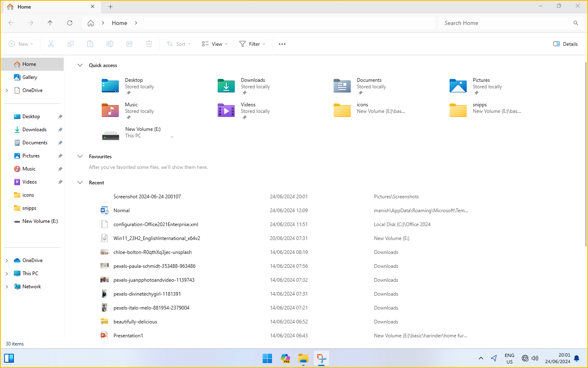Image resolution: width=588 pixels, height=368 pixels.
Task: Select Gallery in the navigation pane
Action: click(x=29, y=77)
